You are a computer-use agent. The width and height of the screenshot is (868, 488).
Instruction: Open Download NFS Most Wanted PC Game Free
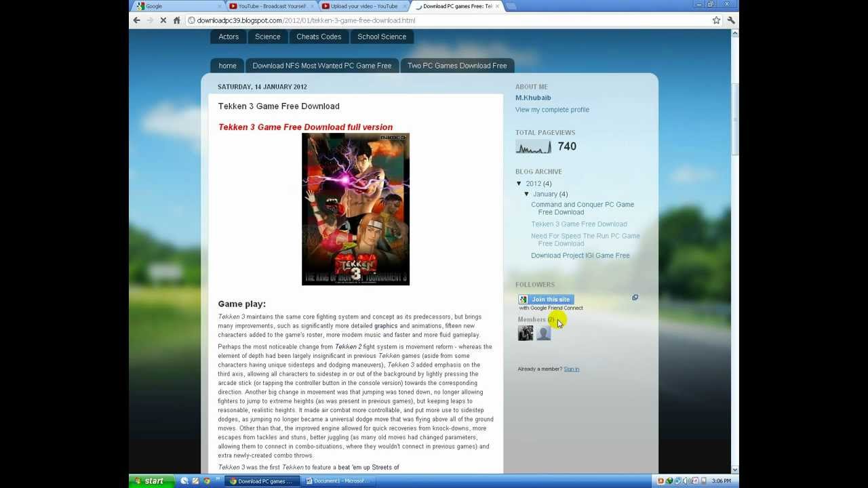pos(322,66)
